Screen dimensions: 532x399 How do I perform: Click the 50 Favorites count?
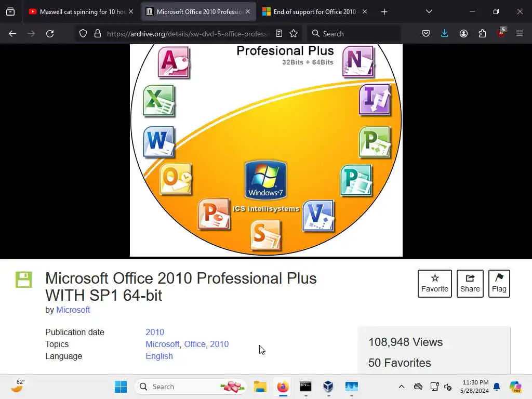tap(400, 363)
